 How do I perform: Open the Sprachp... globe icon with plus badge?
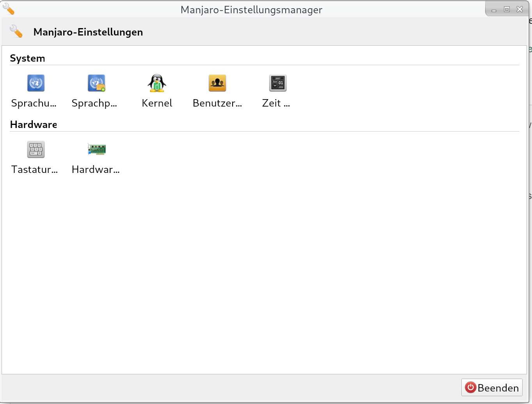tap(96, 83)
